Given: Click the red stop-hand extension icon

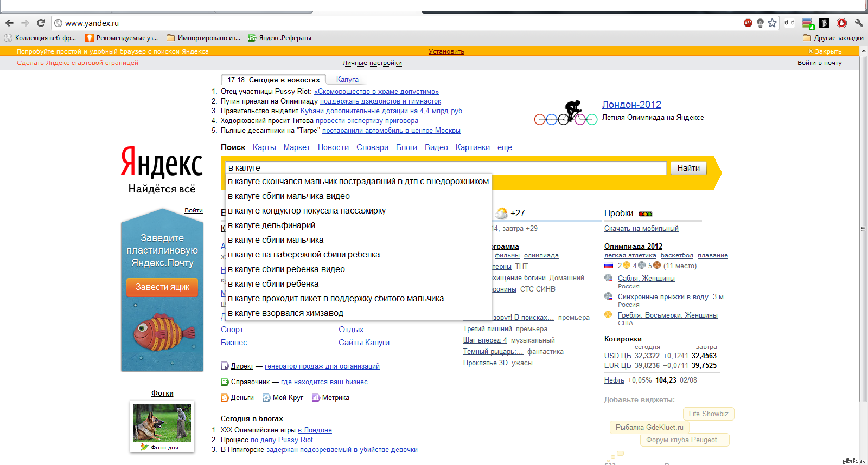Looking at the screenshot, I should (841, 23).
